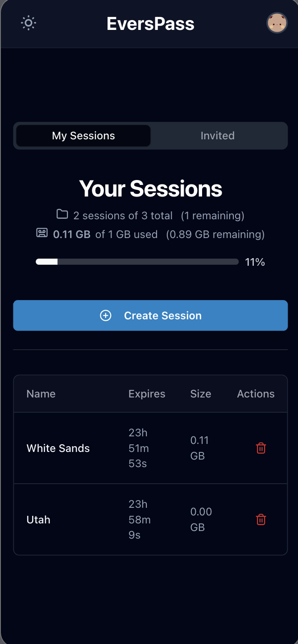Switch to the Invited tab
Viewport: 298px width, 644px height.
[218, 135]
